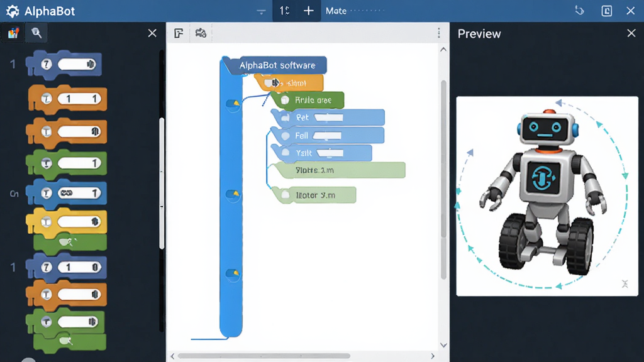
Task: Click the horizontal scroll left arrow
Action: coord(172,356)
